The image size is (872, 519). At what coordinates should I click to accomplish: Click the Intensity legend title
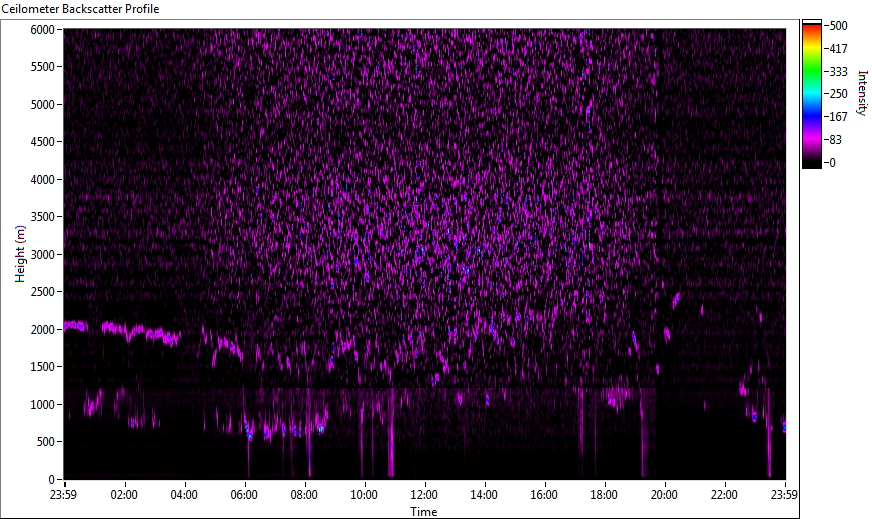[x=863, y=93]
